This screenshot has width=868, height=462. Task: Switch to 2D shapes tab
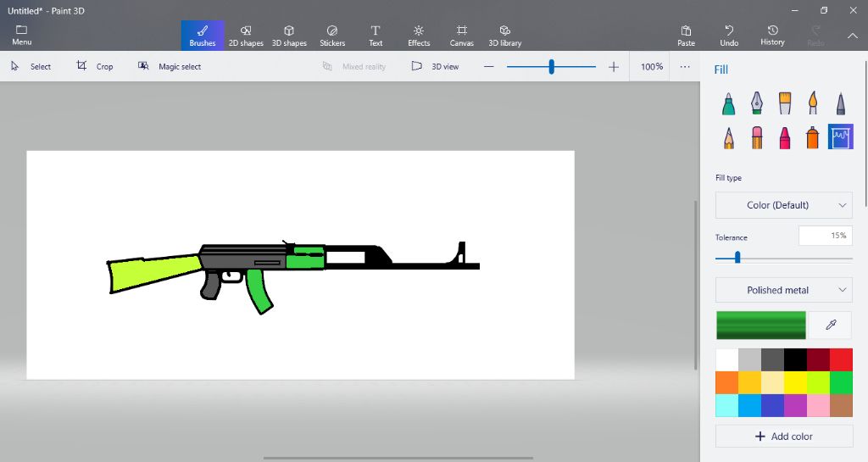pyautogui.click(x=246, y=36)
